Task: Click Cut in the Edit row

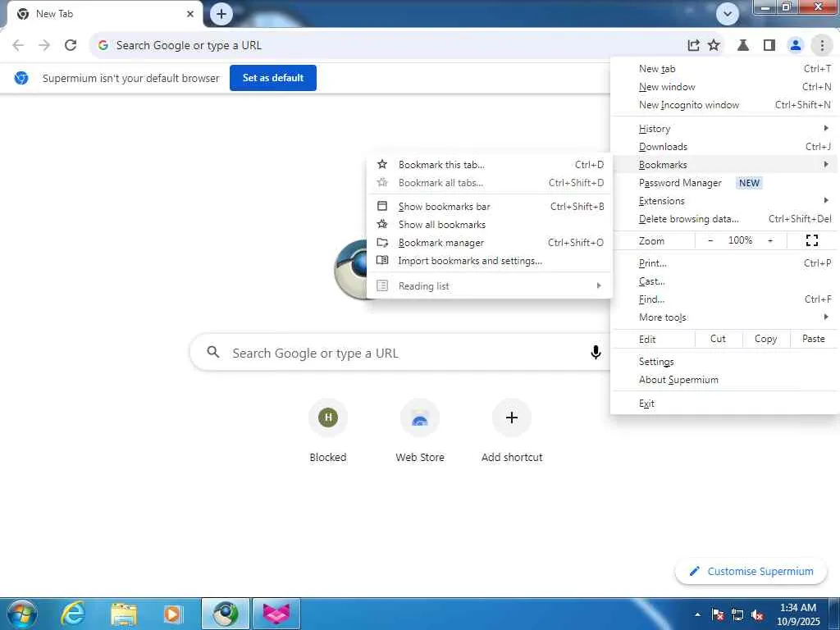Action: pos(718,339)
